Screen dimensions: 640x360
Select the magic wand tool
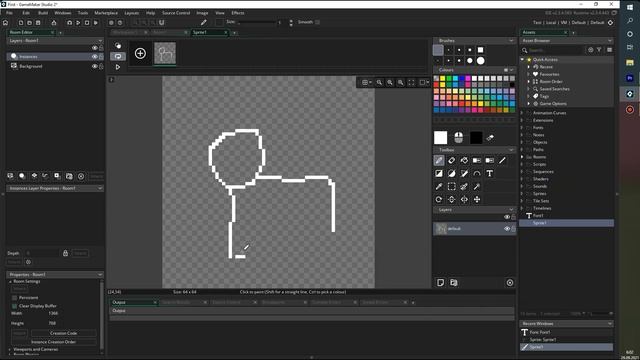(477, 187)
